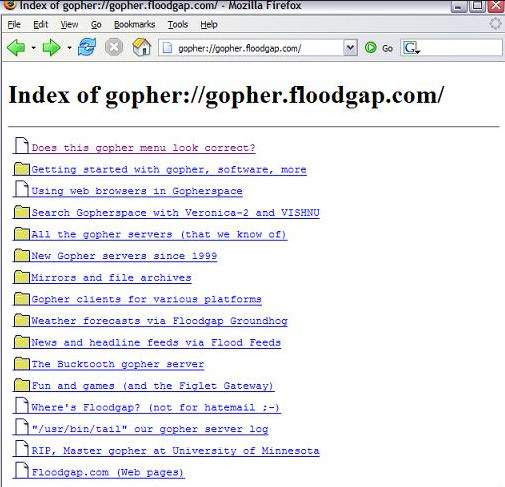Open the Go menu
Viewport: 505px width, 487px height.
pyautogui.click(x=96, y=24)
